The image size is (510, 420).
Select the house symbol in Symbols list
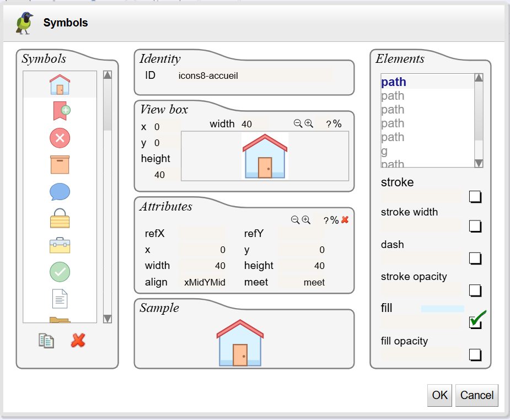click(60, 85)
